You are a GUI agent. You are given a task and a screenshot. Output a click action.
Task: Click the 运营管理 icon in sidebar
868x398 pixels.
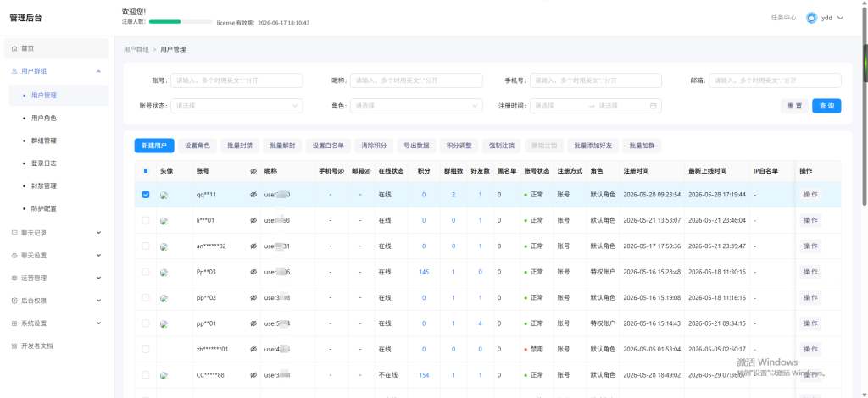coord(14,278)
